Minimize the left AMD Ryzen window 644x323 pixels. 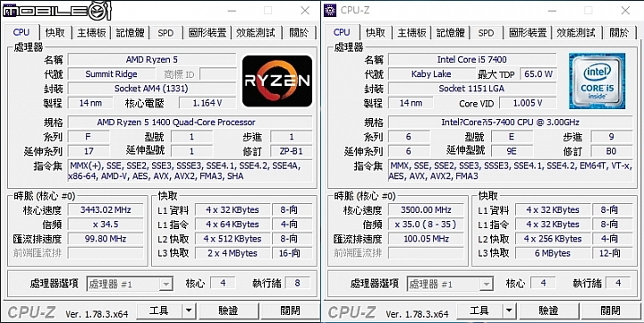point(232,11)
